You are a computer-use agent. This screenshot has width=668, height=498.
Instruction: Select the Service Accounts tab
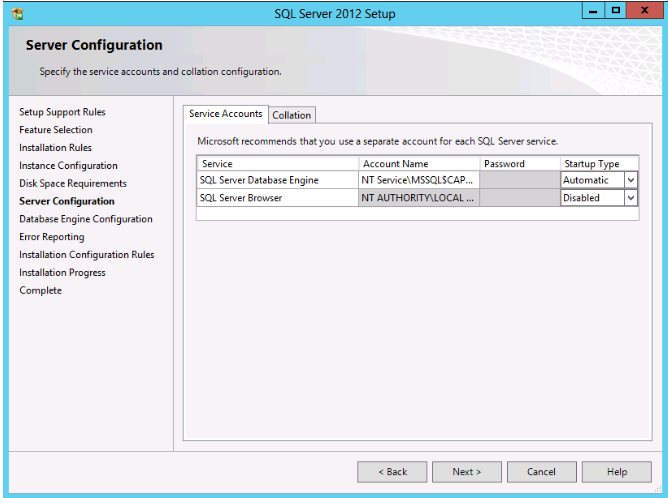tap(226, 114)
